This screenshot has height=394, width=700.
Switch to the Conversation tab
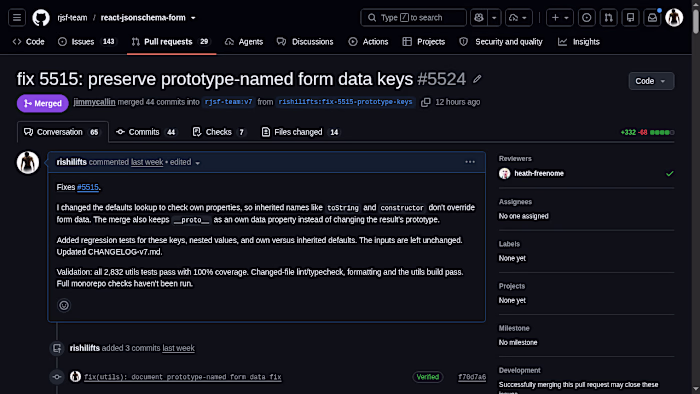(x=62, y=132)
